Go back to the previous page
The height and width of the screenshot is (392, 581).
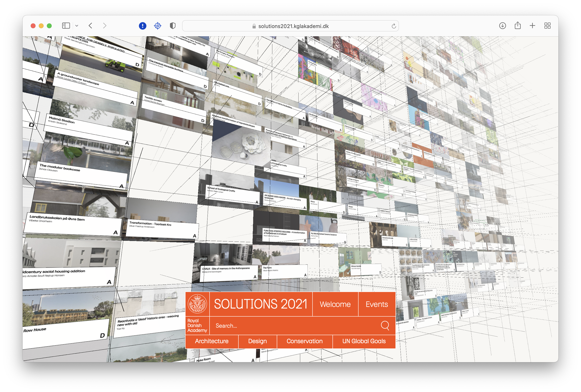point(90,26)
